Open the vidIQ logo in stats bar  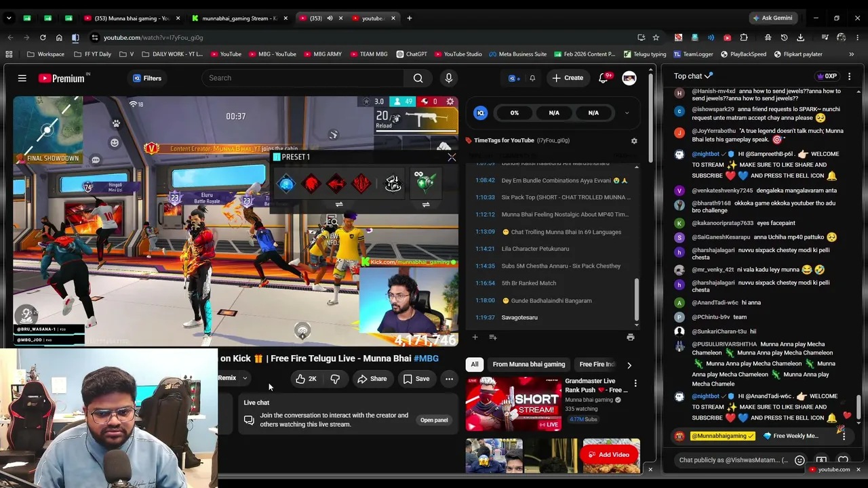tap(481, 113)
